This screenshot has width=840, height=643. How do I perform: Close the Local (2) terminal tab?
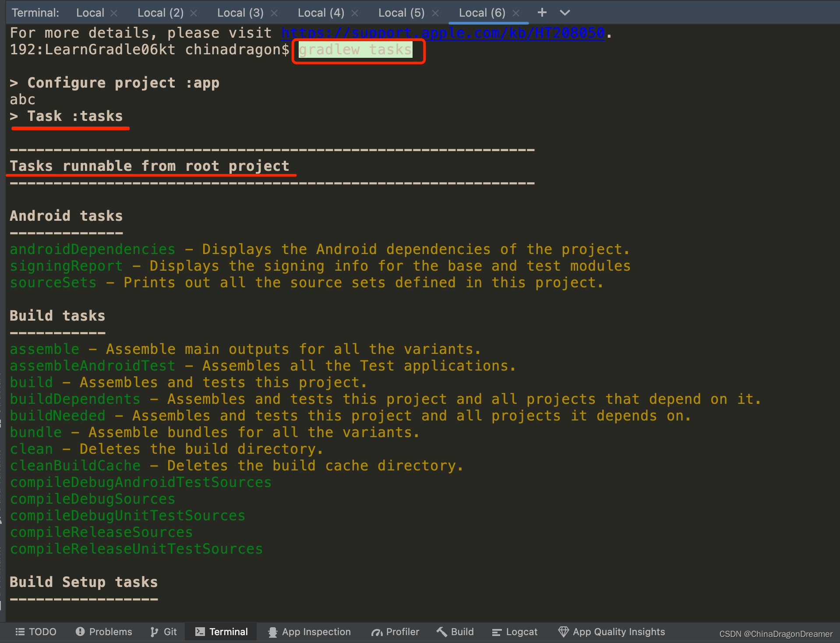(x=194, y=13)
